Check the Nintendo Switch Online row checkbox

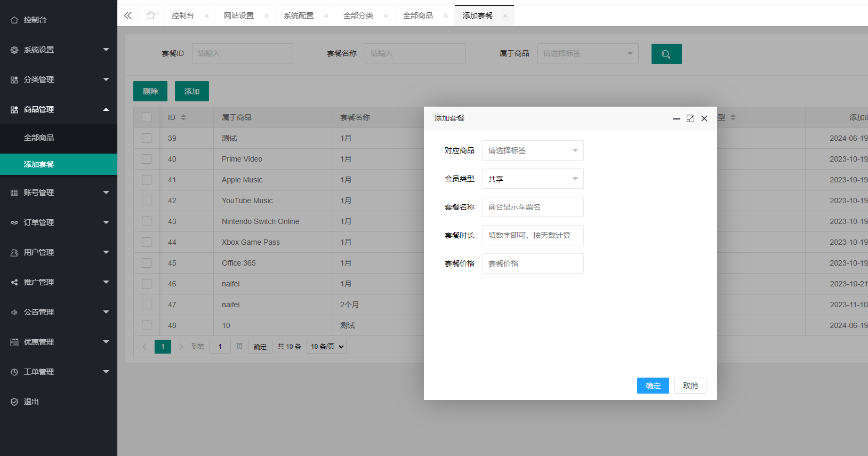tap(147, 221)
